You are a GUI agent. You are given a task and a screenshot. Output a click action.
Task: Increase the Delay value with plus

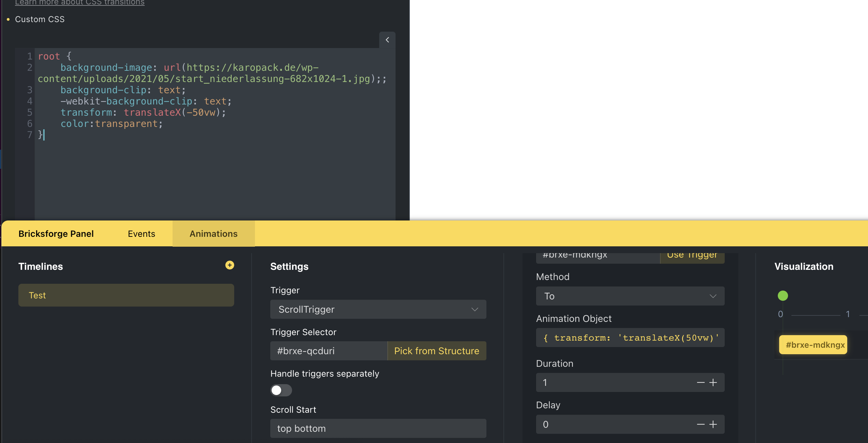[x=713, y=425]
